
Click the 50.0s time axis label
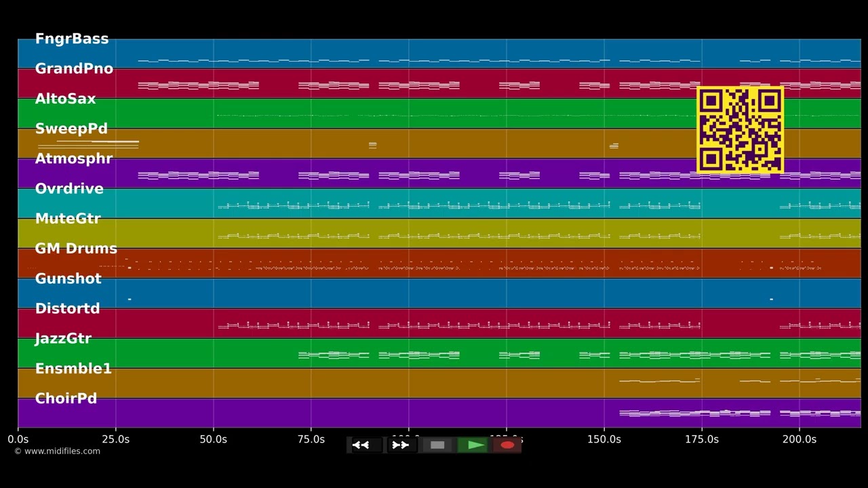pyautogui.click(x=214, y=439)
